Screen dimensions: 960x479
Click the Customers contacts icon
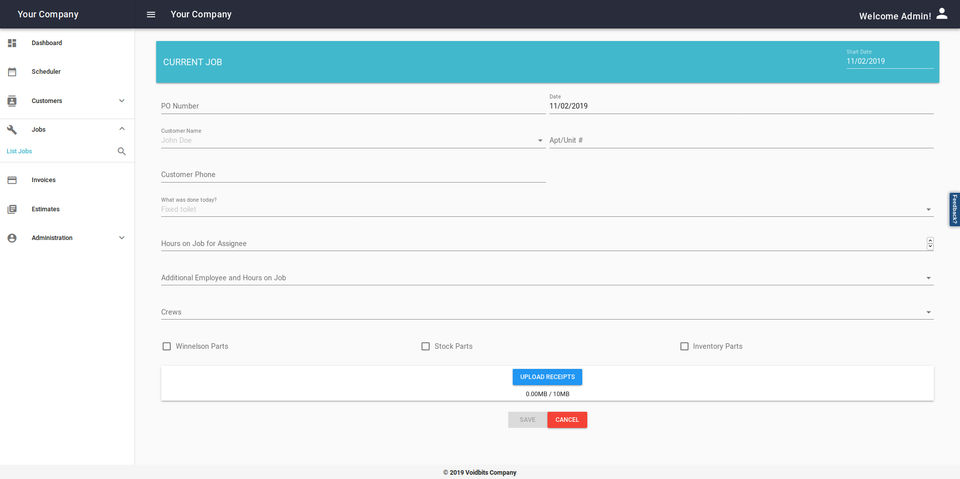pyautogui.click(x=12, y=100)
